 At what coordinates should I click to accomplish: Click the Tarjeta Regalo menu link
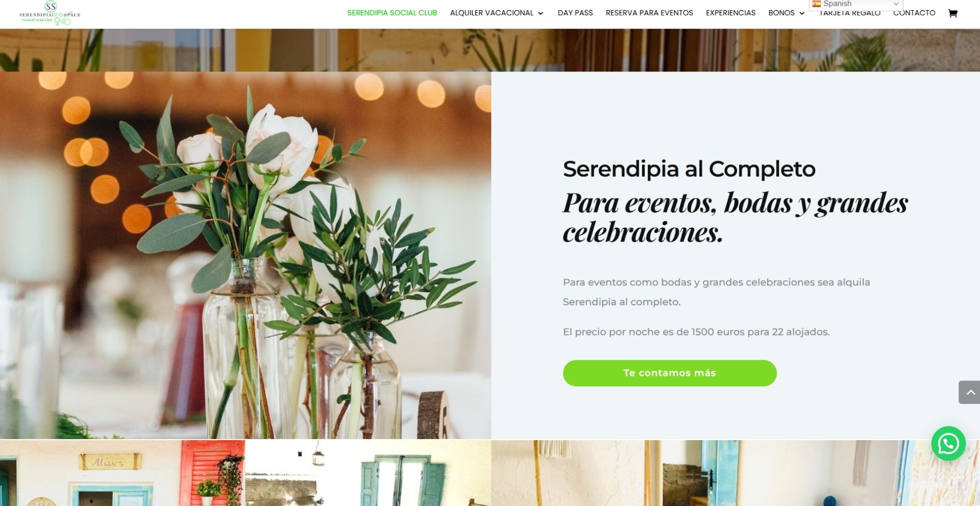coord(850,14)
